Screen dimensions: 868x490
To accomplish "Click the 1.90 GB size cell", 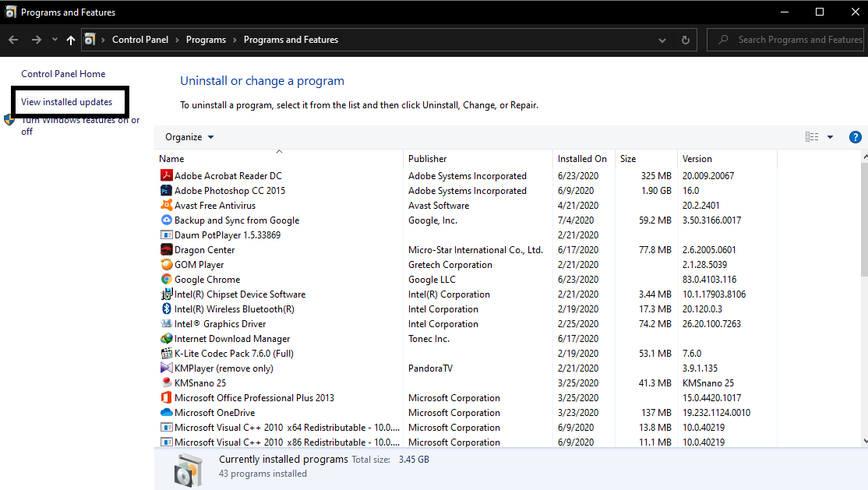I will pyautogui.click(x=656, y=190).
